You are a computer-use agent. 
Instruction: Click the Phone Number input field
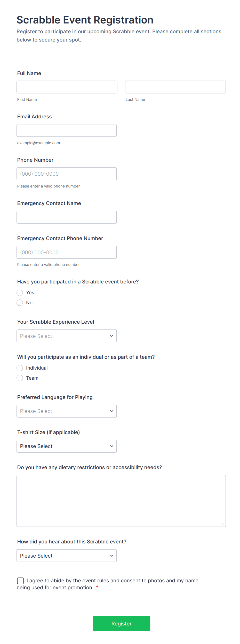(x=67, y=174)
